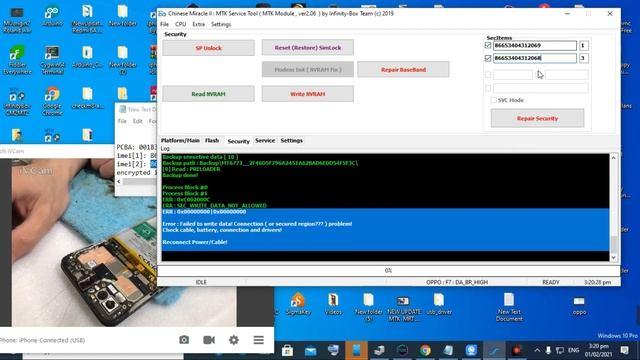This screenshot has width=640, height=360.
Task: Click Reset (Restore) SimLock button
Action: coord(308,48)
